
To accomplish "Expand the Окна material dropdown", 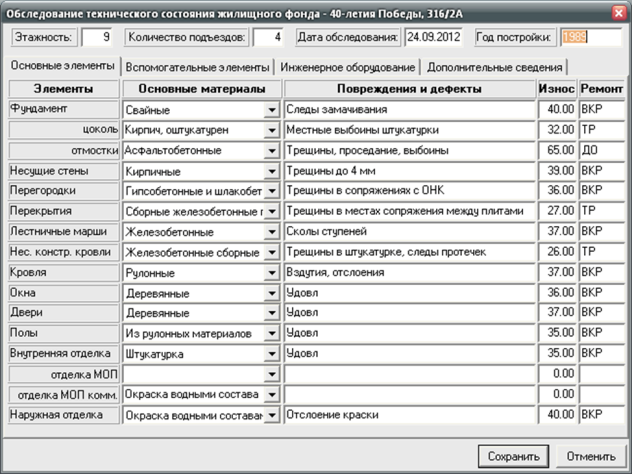I will 272,293.
